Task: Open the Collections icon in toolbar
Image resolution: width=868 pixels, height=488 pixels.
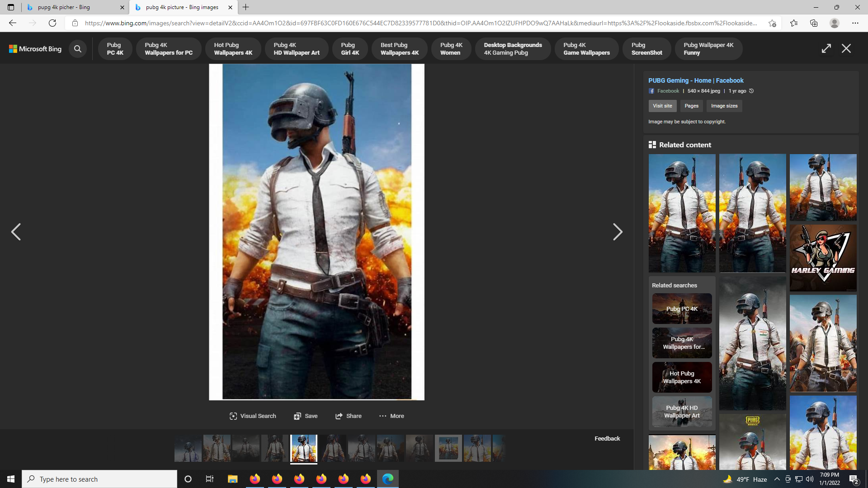Action: pyautogui.click(x=814, y=23)
